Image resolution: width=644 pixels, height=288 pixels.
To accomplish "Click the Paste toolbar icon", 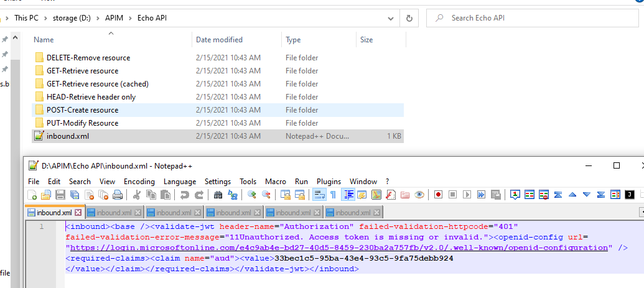I will 166,195.
